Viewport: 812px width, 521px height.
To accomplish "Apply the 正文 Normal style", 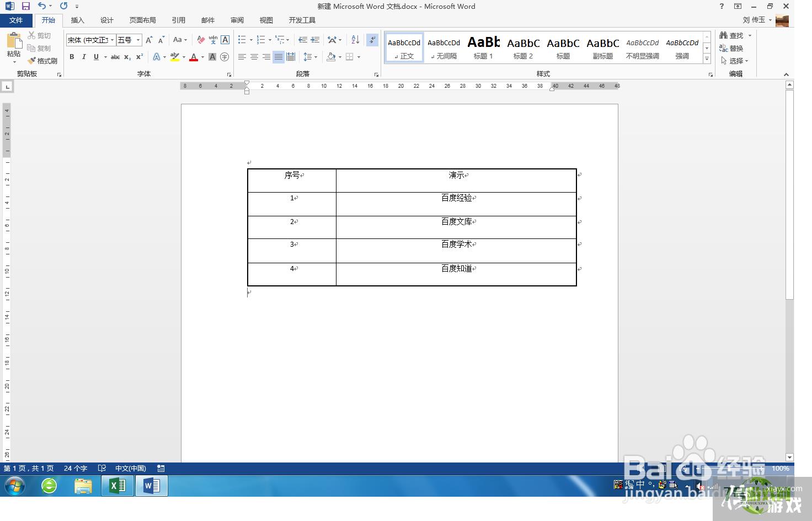I will pyautogui.click(x=404, y=47).
